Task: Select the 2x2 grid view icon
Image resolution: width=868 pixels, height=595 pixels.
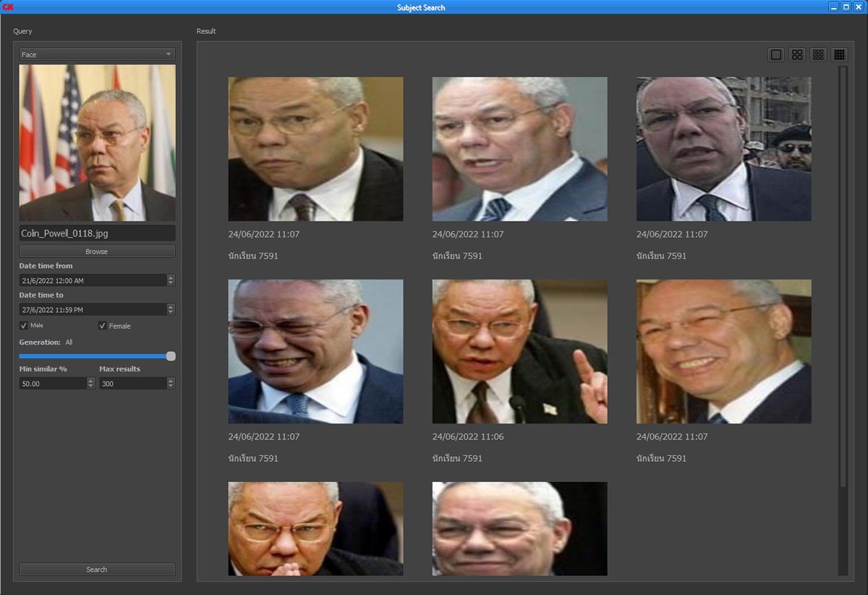Action: click(797, 55)
